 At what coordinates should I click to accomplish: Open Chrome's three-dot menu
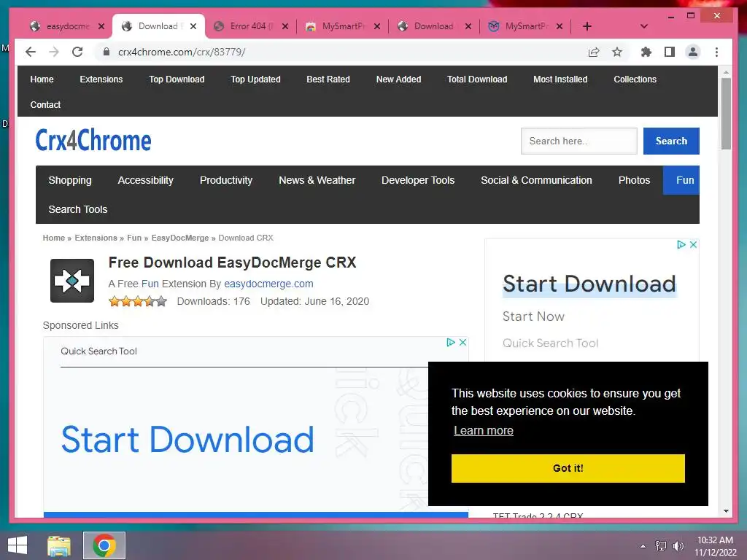[716, 52]
